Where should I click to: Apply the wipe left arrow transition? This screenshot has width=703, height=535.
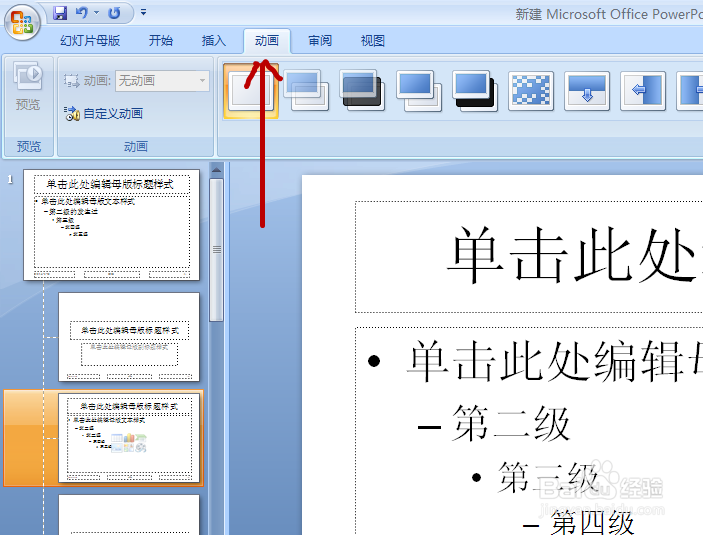pyautogui.click(x=643, y=91)
